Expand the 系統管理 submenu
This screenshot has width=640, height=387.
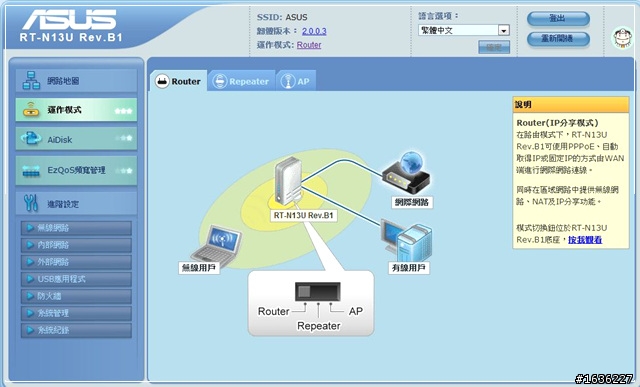click(76, 313)
